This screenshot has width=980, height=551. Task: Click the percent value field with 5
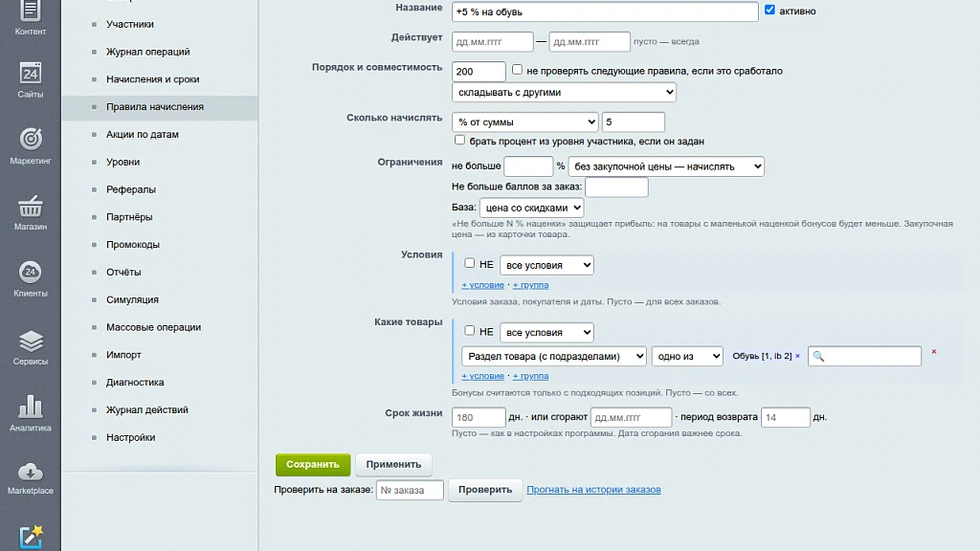(x=634, y=121)
